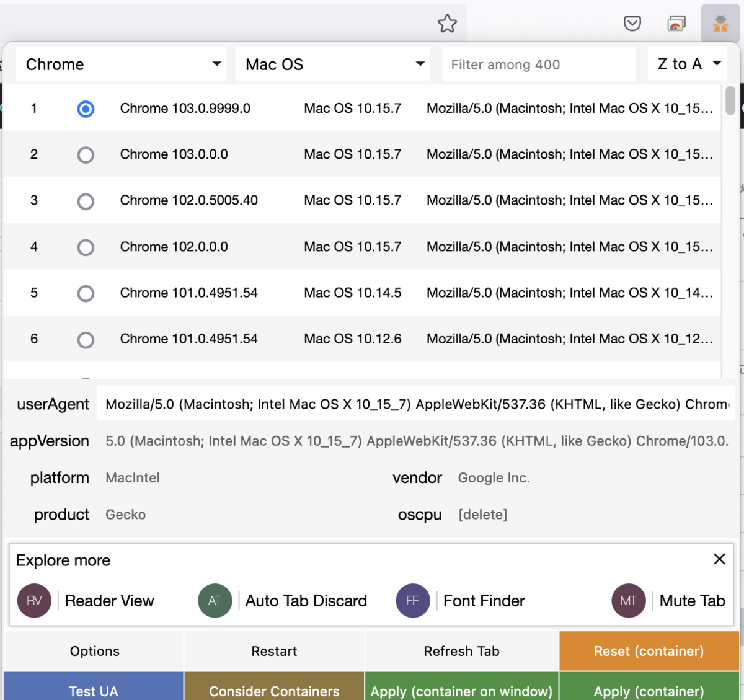This screenshot has width=744, height=700.
Task: Open the Z to A sort dropdown
Action: [x=688, y=64]
